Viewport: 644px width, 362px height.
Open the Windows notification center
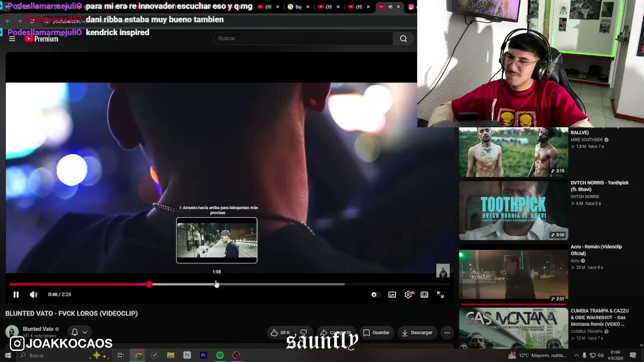pos(634,355)
